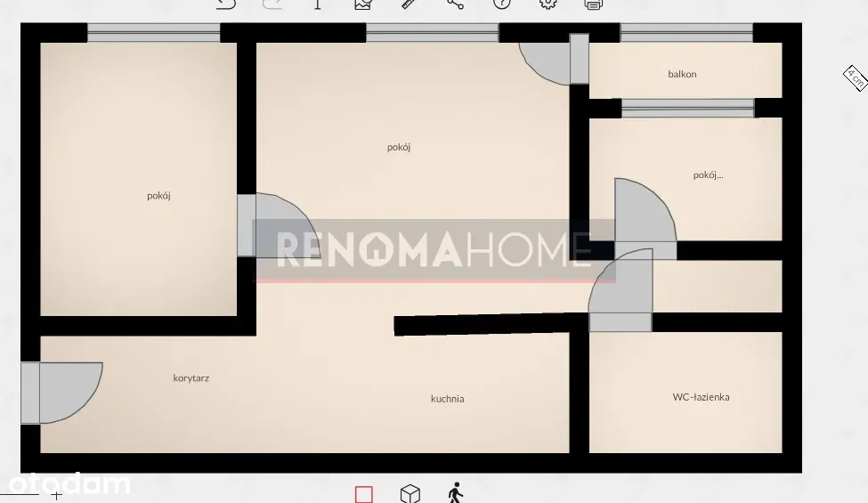Click the print icon

coord(594,4)
